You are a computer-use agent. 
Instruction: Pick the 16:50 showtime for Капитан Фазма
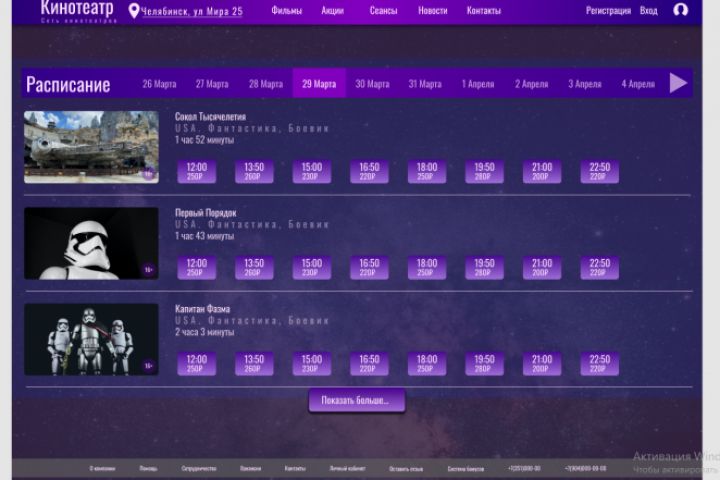(369, 363)
